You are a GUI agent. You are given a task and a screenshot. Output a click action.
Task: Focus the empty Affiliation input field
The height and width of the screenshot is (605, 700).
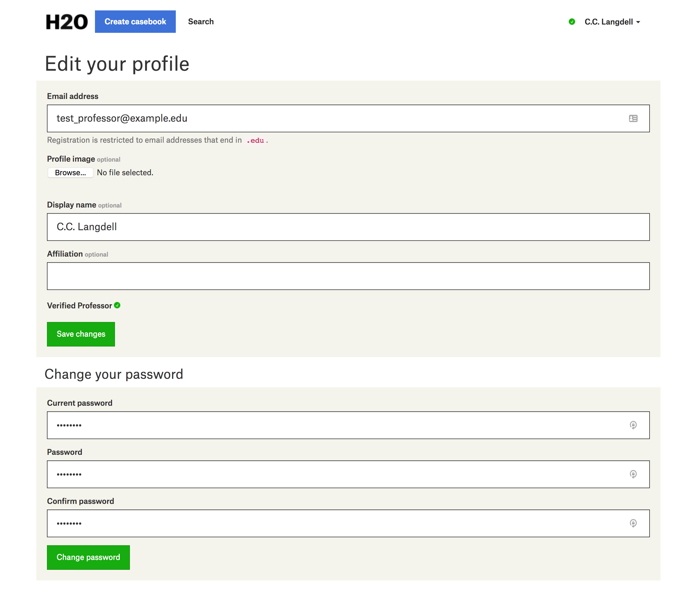coord(348,276)
